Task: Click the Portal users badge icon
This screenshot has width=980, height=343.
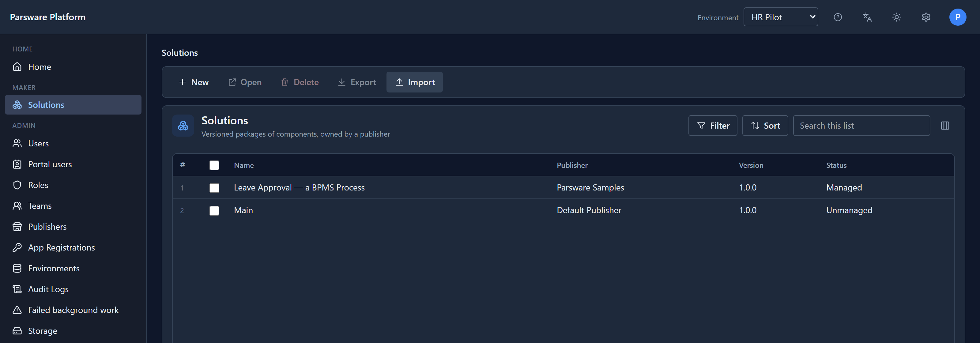Action: (x=17, y=164)
